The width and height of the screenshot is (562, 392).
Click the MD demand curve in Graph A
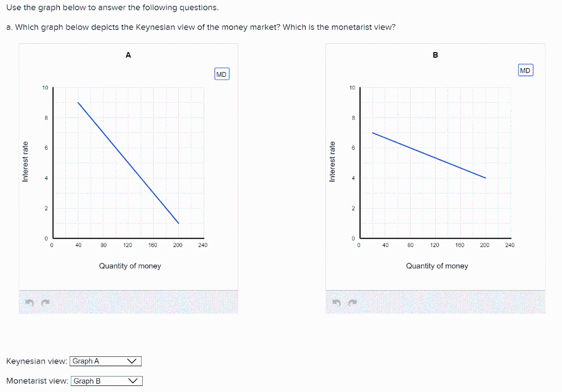point(127,162)
